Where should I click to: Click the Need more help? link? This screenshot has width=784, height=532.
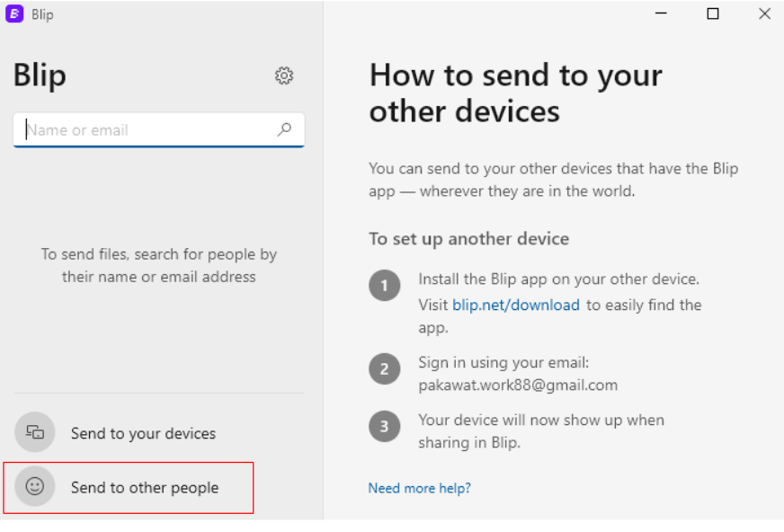click(x=419, y=488)
